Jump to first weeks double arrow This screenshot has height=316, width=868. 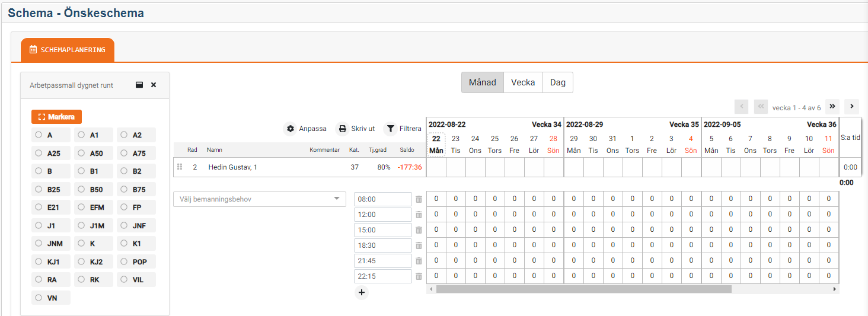(761, 107)
